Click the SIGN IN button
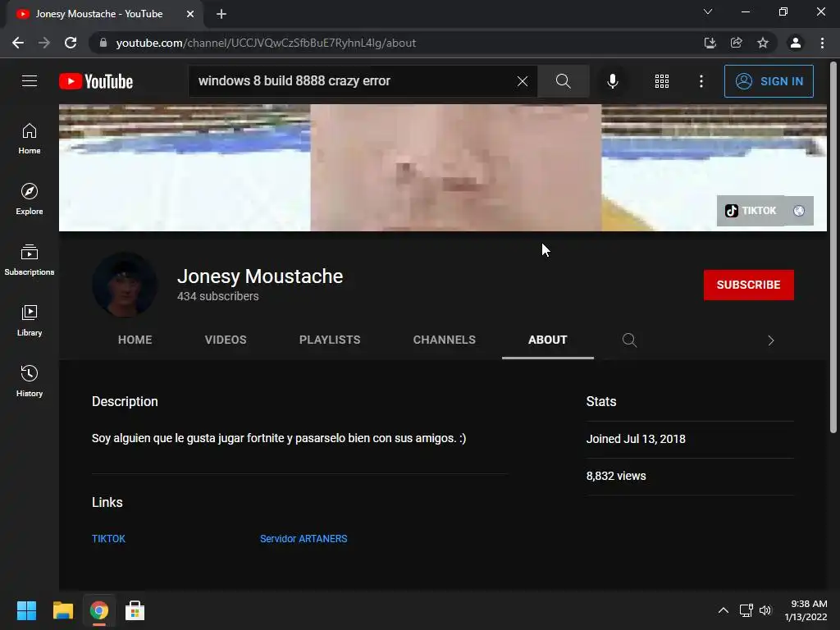The width and height of the screenshot is (840, 630). click(769, 81)
